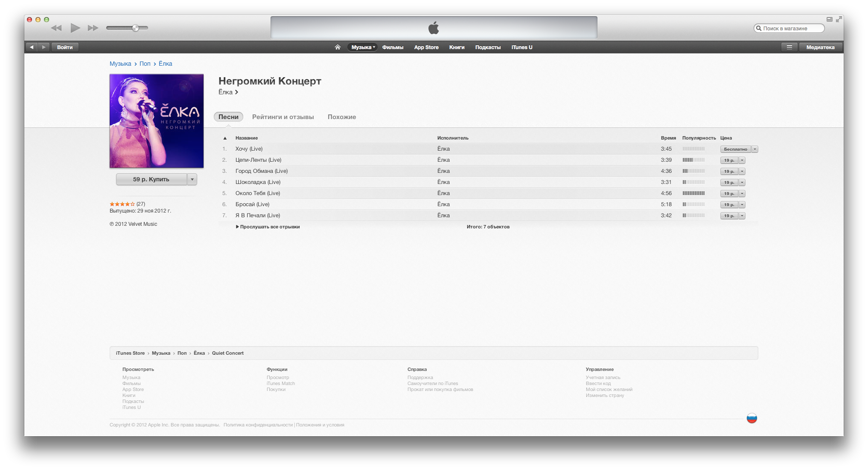
Task: Click the fast forward next track button
Action: (x=93, y=28)
